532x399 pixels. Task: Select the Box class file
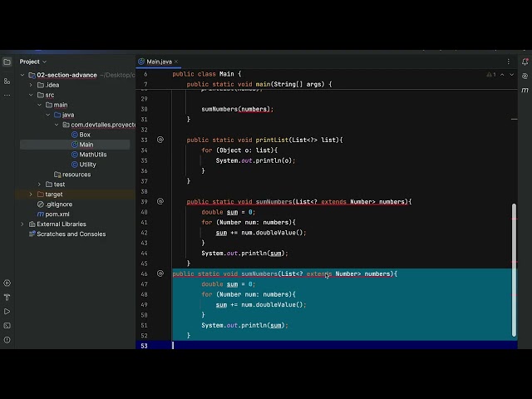click(81, 135)
